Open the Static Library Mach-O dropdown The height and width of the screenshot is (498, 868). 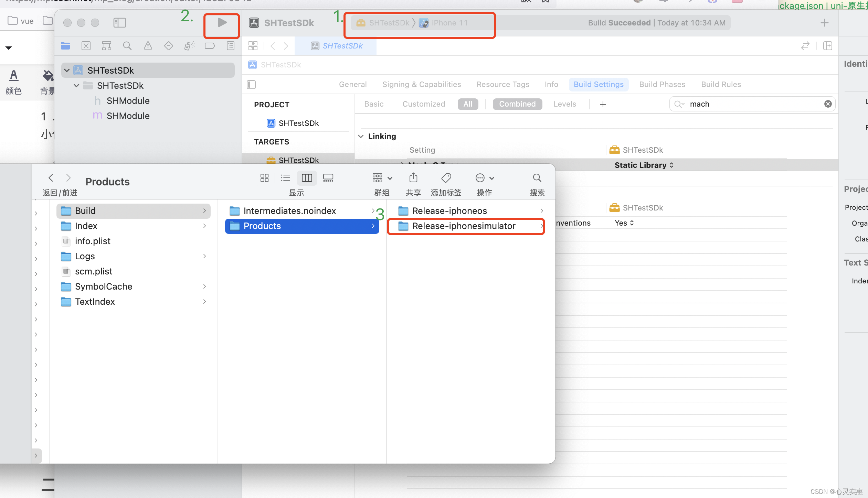coord(644,165)
